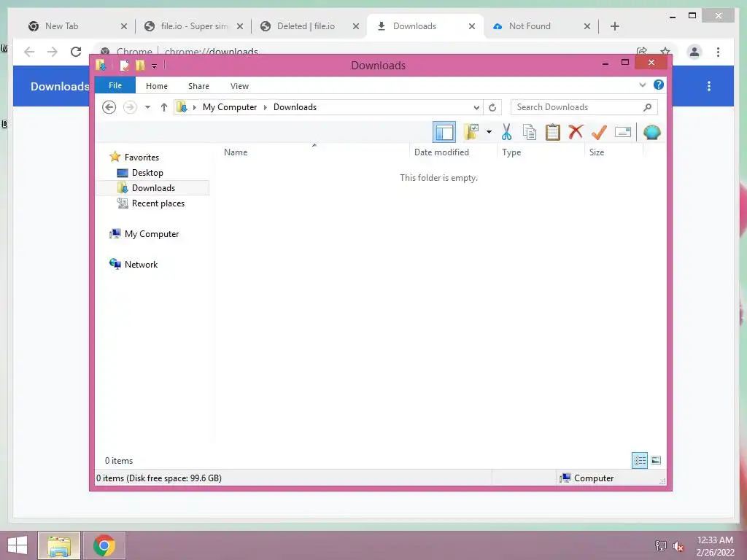Expand the ribbon with chevron arrow

click(x=643, y=85)
